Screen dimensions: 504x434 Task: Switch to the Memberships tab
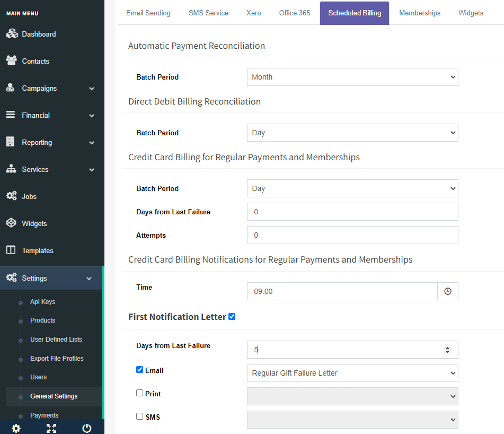[x=419, y=13]
